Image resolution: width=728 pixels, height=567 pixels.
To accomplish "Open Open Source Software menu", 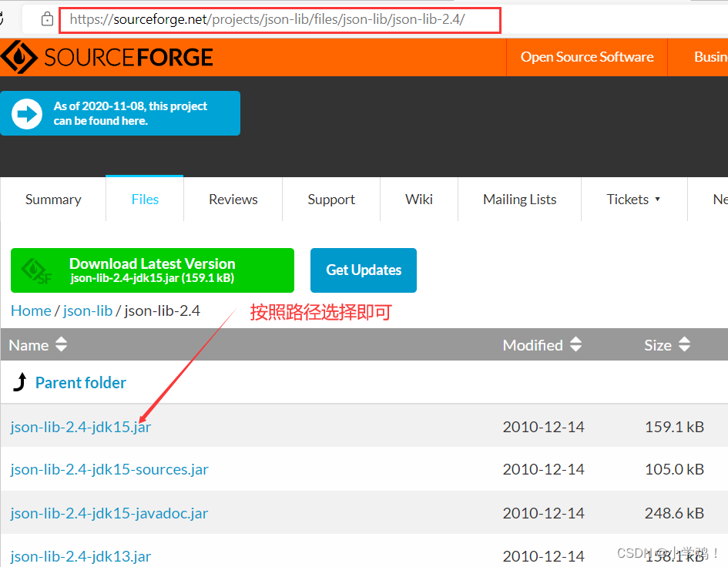I will tap(587, 57).
